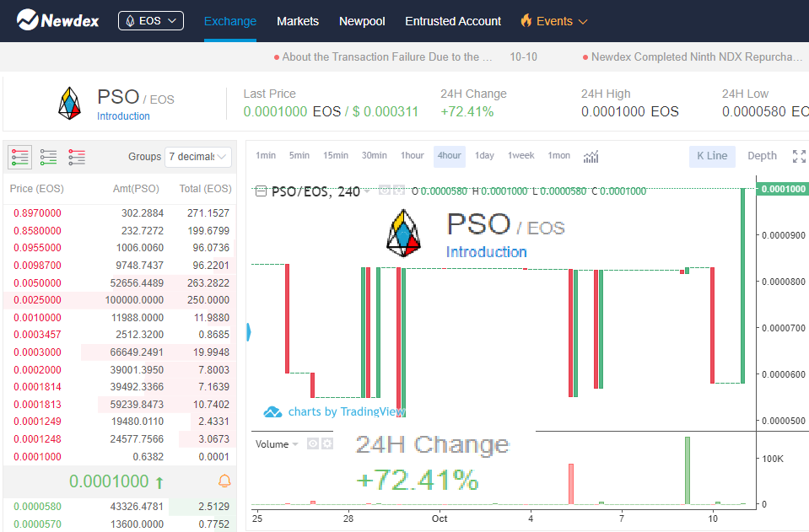Image resolution: width=809 pixels, height=532 pixels.
Task: Show combined buy and sell order book view
Action: click(20, 157)
